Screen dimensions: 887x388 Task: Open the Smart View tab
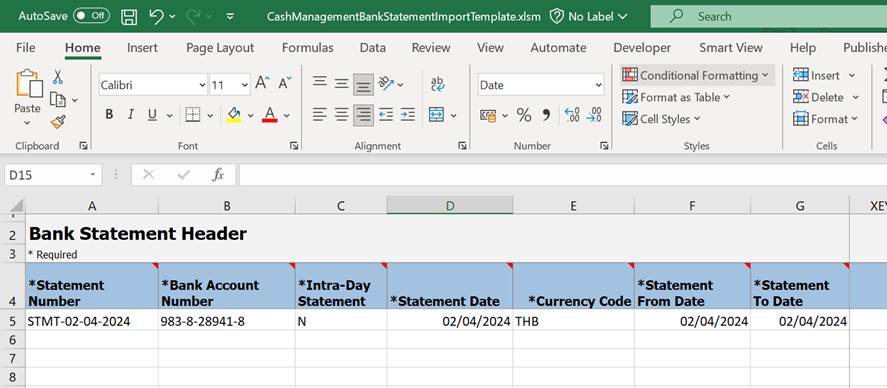coord(731,48)
